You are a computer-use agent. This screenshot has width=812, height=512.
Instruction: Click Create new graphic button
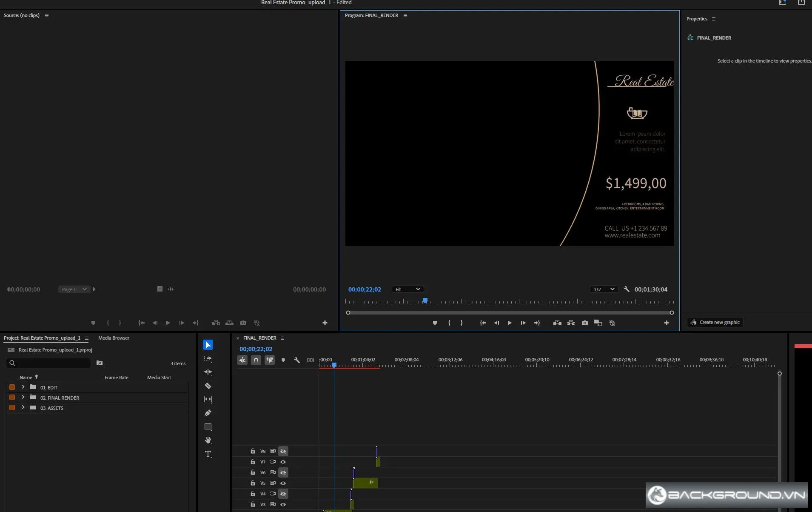(715, 322)
